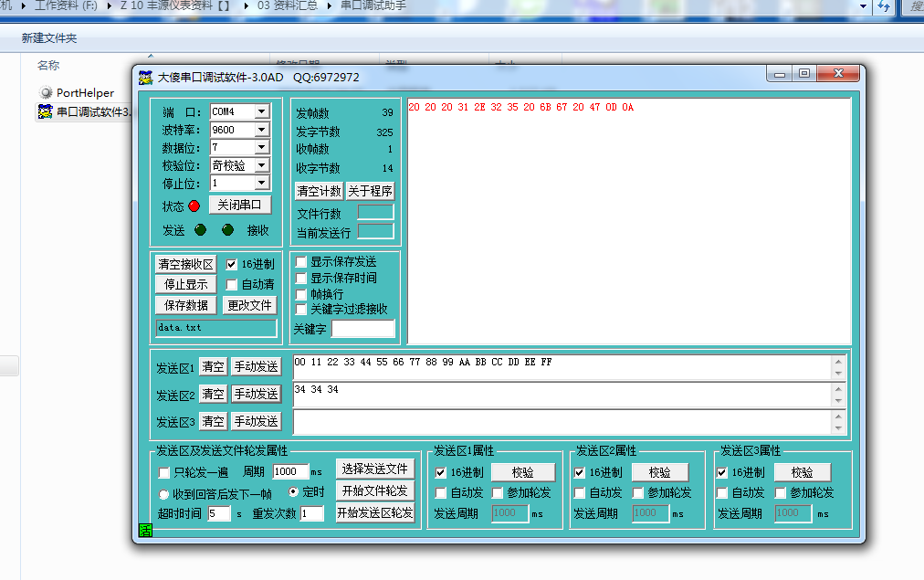The width and height of the screenshot is (924, 580).
Task: Enable the 帧换行 checkbox
Action: pyautogui.click(x=301, y=294)
